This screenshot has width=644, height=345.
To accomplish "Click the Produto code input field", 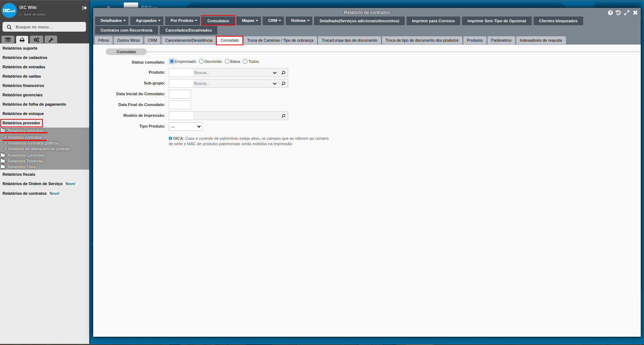I will click(181, 73).
